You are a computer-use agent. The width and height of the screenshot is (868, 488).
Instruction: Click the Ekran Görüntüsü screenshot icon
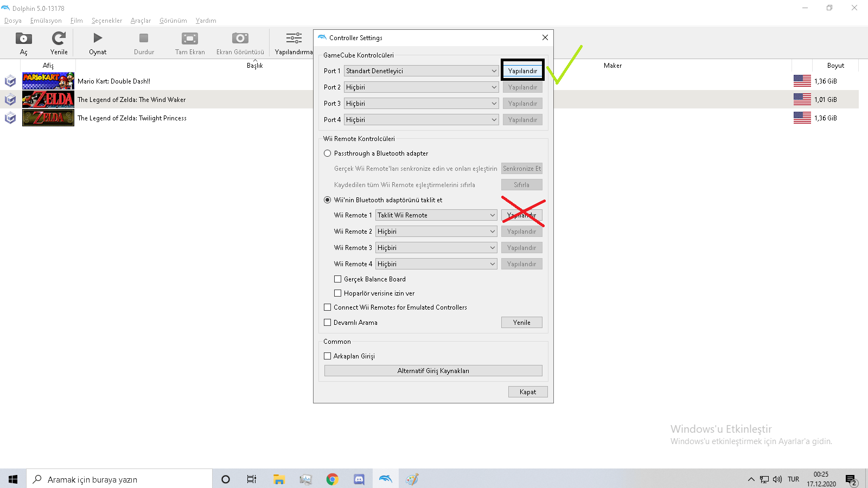pyautogui.click(x=240, y=38)
